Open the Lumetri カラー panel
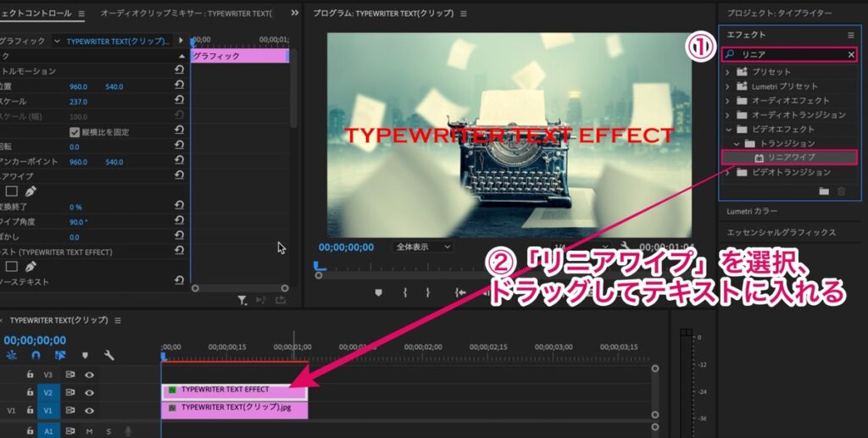868x438 pixels. coord(752,211)
